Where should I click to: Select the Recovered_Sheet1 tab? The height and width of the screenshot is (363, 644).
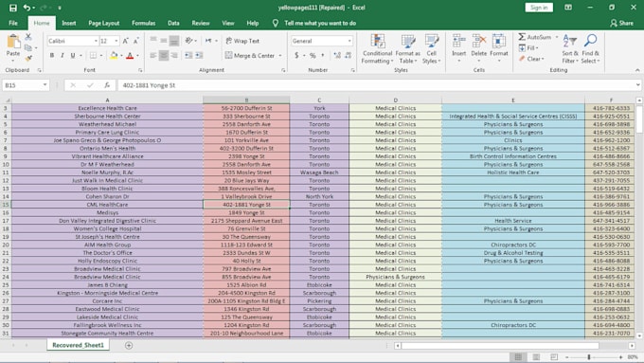pos(78,345)
